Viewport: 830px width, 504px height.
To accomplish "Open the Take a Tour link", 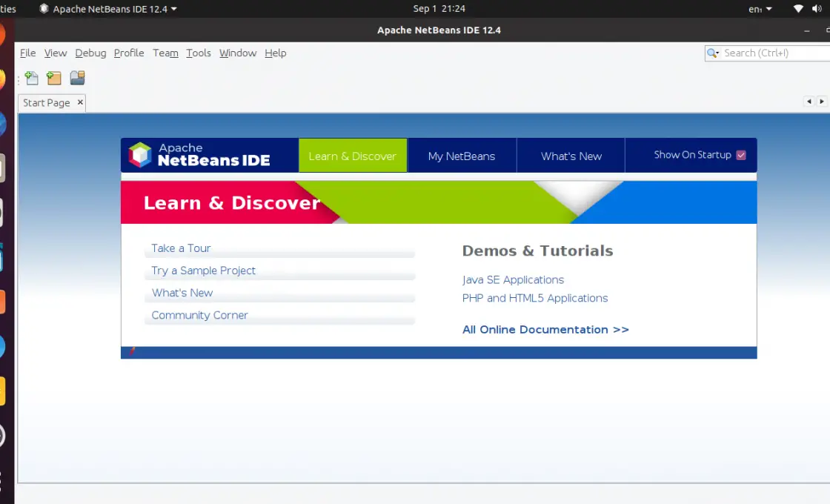I will [x=181, y=248].
